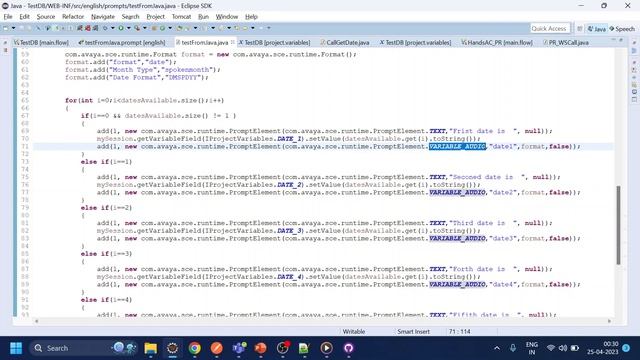640x360 pixels.
Task: Open the Project menu
Action: (156, 17)
